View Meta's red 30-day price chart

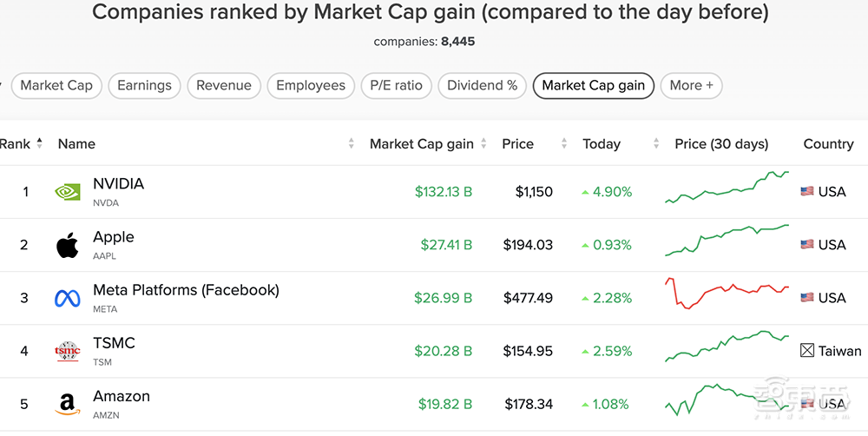[x=727, y=294]
